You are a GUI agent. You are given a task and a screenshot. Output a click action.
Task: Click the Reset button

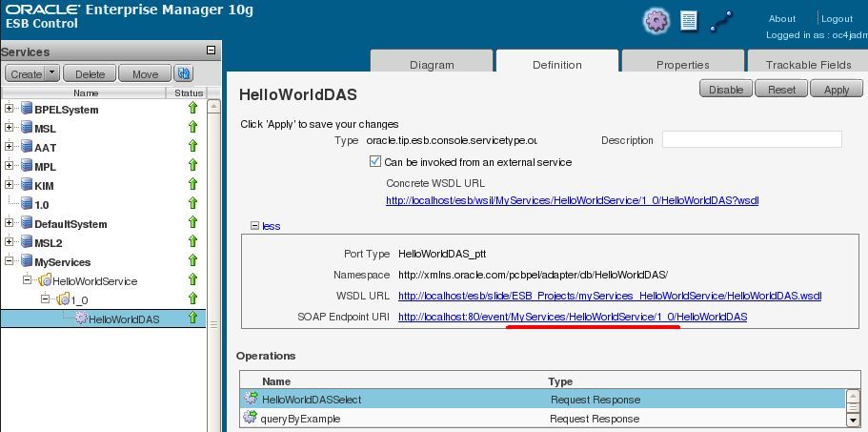781,90
